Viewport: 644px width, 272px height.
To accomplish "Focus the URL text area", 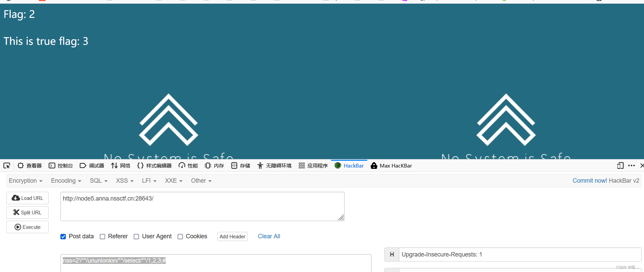I will click(202, 206).
